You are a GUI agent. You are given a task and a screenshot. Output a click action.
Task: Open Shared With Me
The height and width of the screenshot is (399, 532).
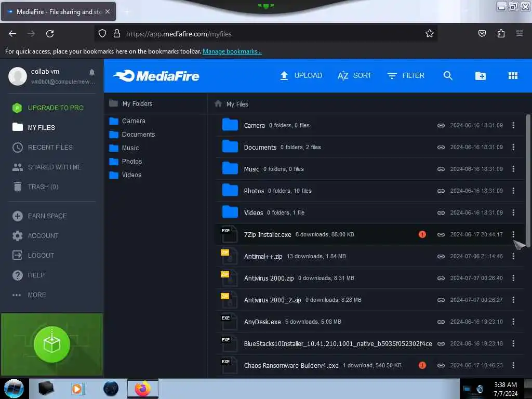coord(47,167)
